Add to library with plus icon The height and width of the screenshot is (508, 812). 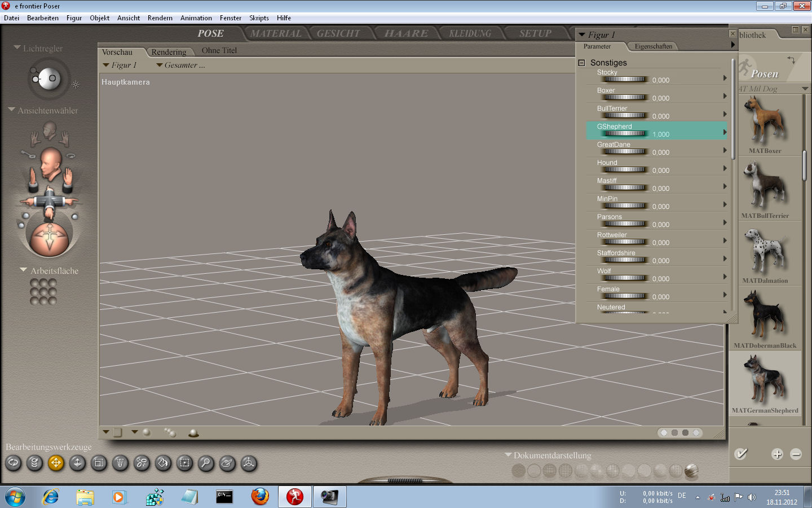pos(777,454)
